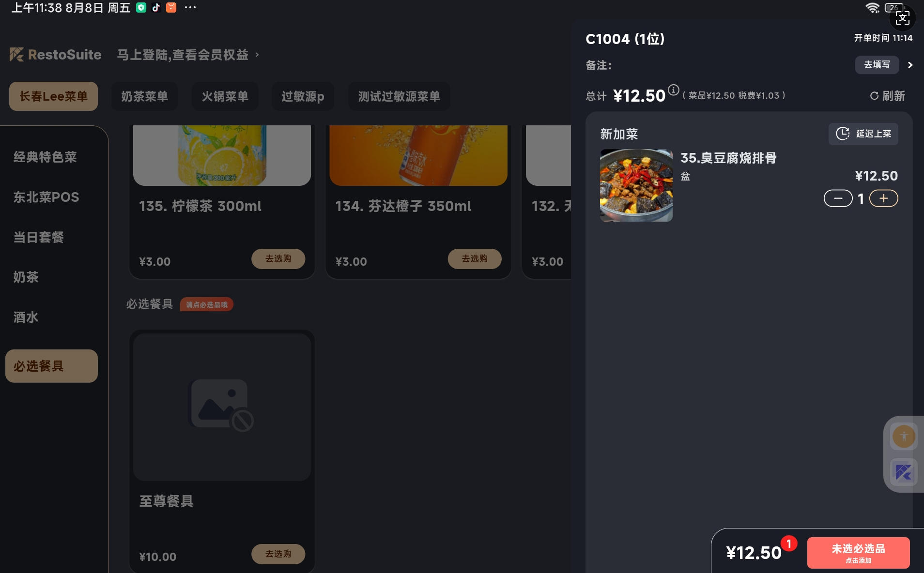Click the total price info icon
The width and height of the screenshot is (924, 573).
click(673, 90)
